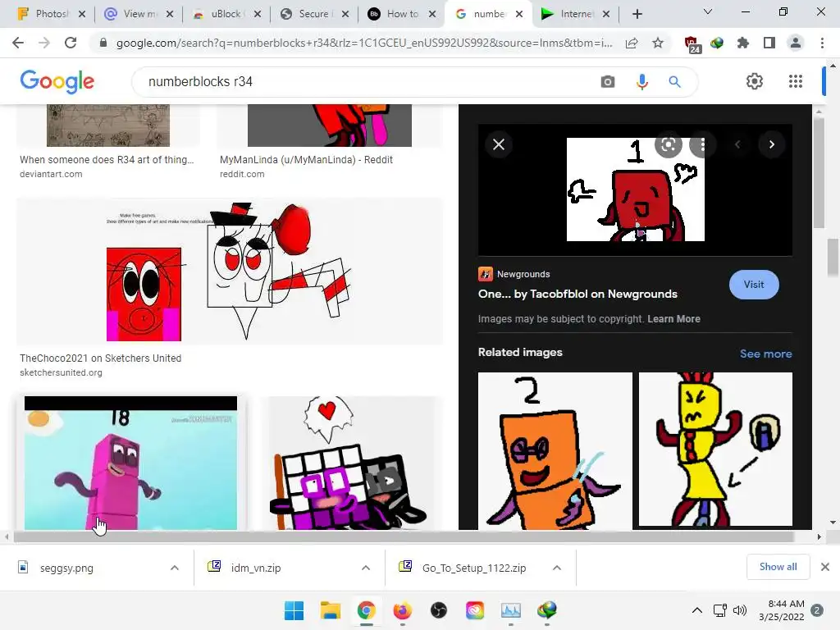This screenshot has height=630, width=840.
Task: Show hidden system tray icons
Action: click(x=697, y=610)
